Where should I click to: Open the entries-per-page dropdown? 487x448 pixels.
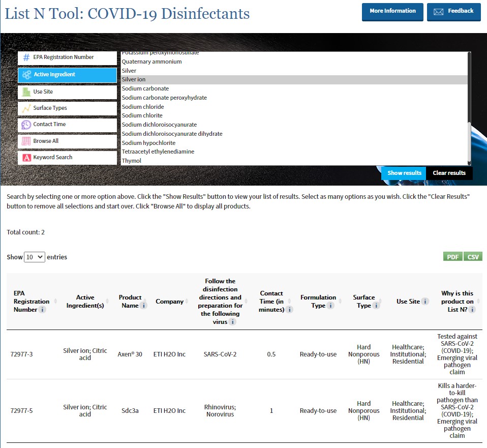coord(35,257)
